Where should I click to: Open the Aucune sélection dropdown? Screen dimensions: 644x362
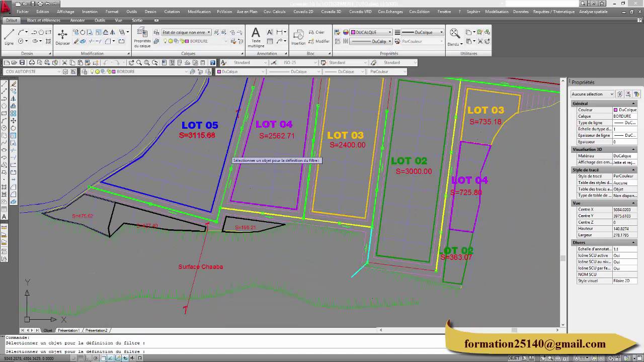tap(592, 94)
